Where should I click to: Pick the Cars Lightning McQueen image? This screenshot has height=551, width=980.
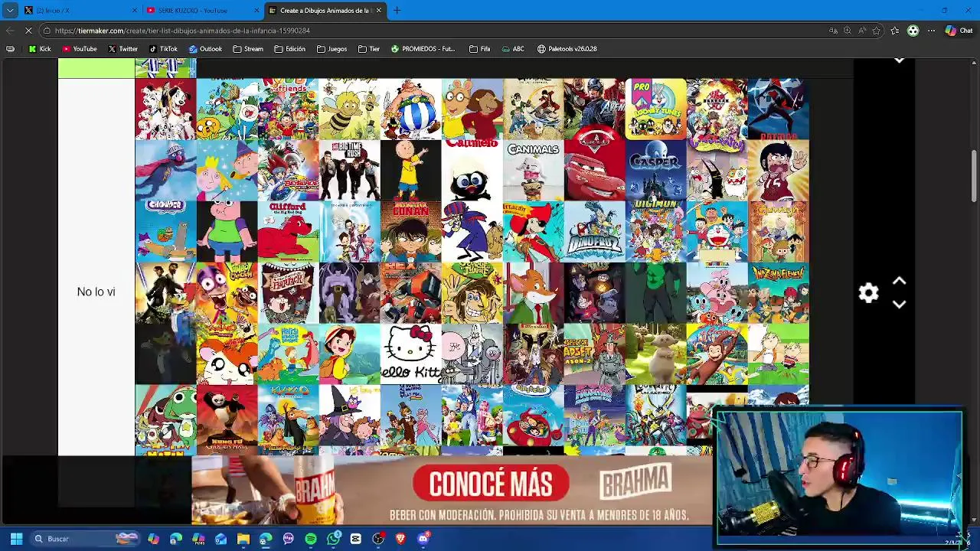pos(594,170)
